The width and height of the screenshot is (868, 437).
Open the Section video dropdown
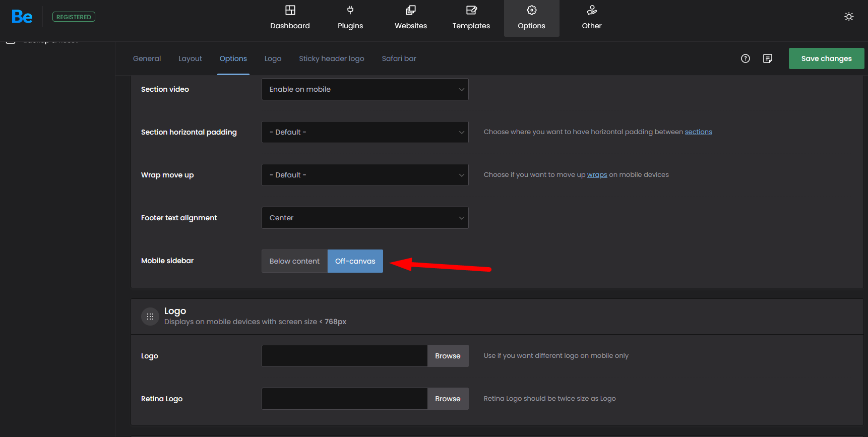(x=365, y=89)
